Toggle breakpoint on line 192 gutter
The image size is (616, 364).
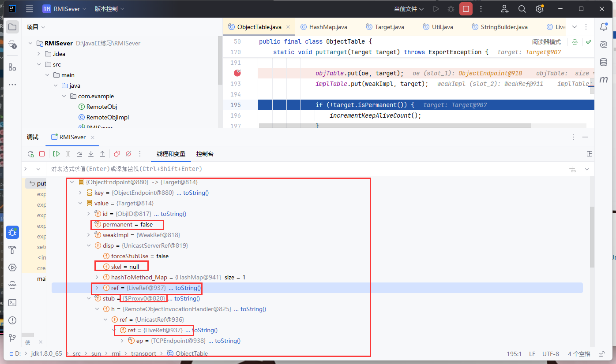click(238, 73)
